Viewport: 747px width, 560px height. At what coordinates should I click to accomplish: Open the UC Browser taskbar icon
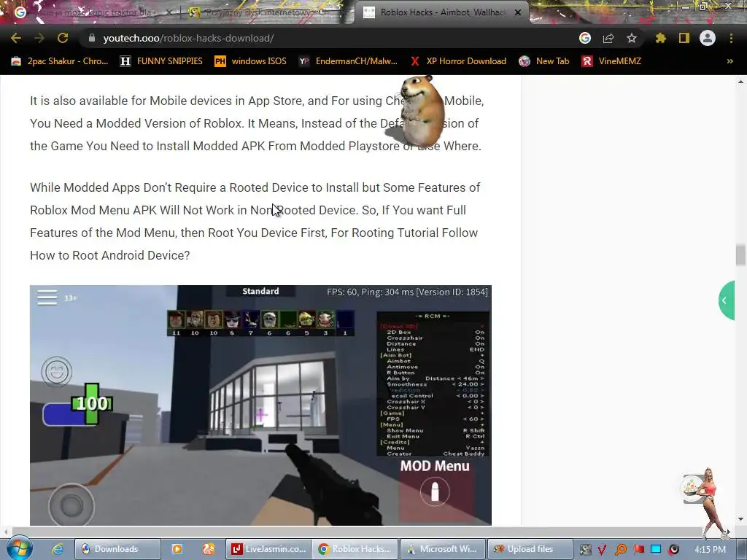[208, 549]
